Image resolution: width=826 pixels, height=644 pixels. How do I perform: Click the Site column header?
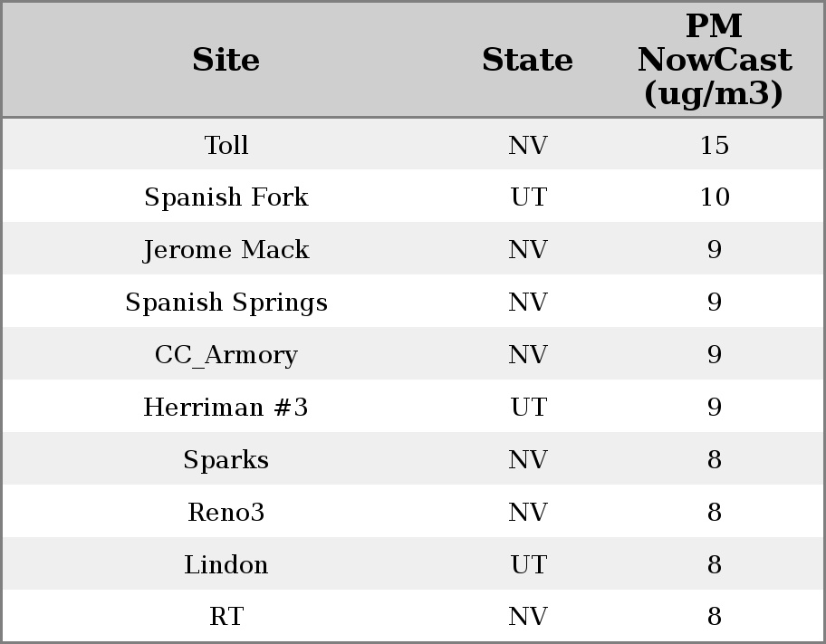tap(226, 60)
